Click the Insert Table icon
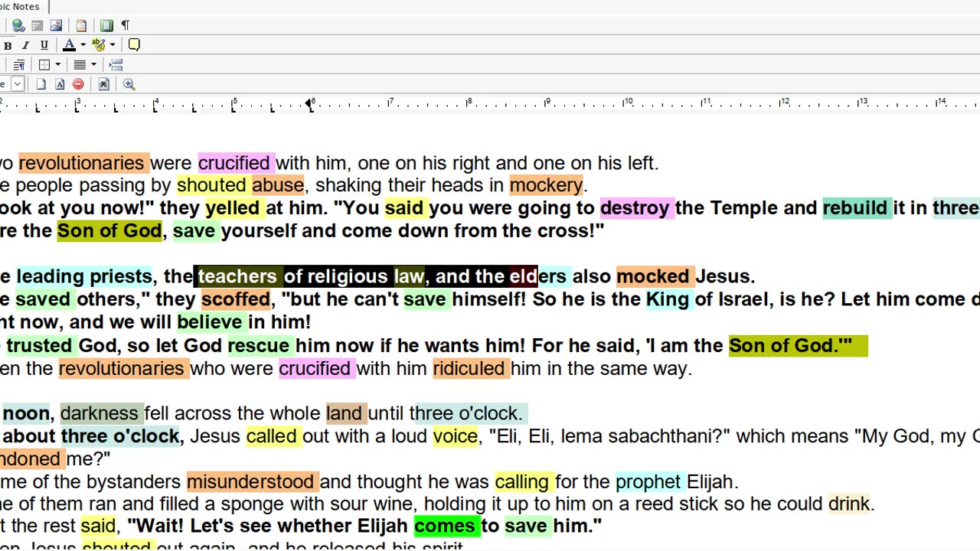 (x=37, y=25)
